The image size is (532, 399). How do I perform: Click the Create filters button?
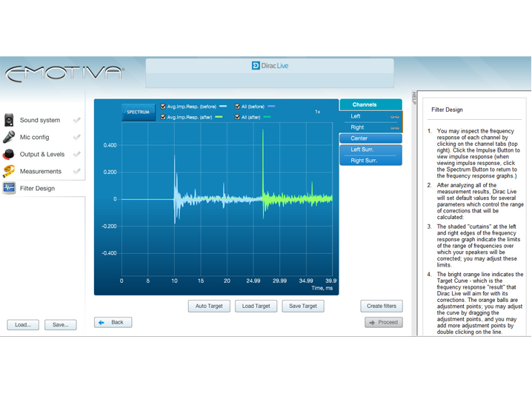[382, 306]
